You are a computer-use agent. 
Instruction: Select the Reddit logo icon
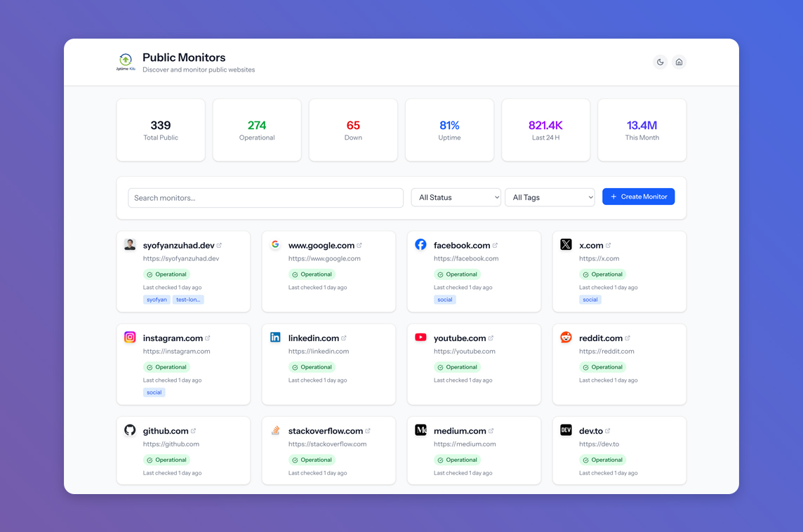point(566,337)
